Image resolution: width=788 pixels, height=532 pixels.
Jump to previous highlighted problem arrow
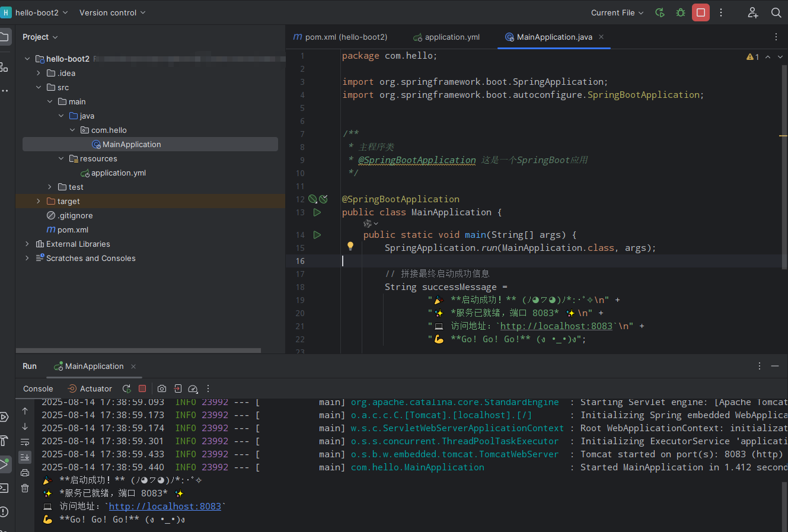click(x=768, y=57)
